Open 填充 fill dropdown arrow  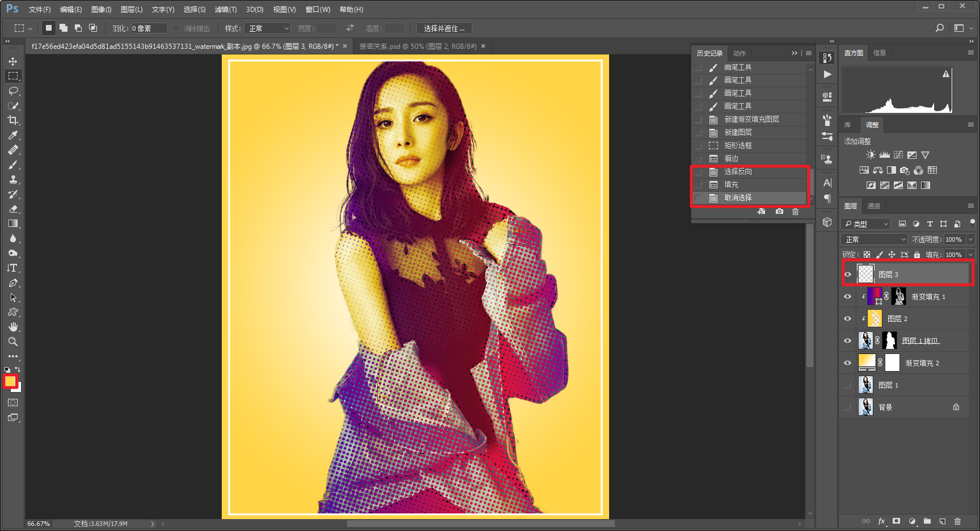coord(970,255)
